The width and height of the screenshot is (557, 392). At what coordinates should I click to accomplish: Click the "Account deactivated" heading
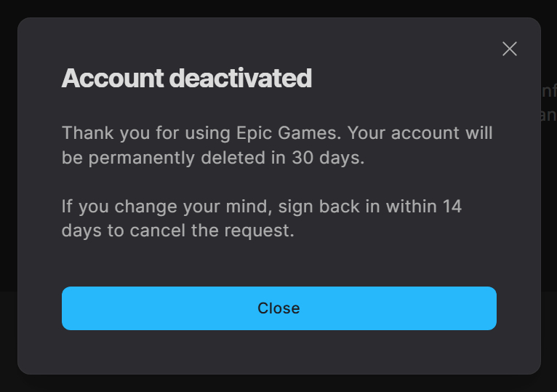(x=186, y=78)
